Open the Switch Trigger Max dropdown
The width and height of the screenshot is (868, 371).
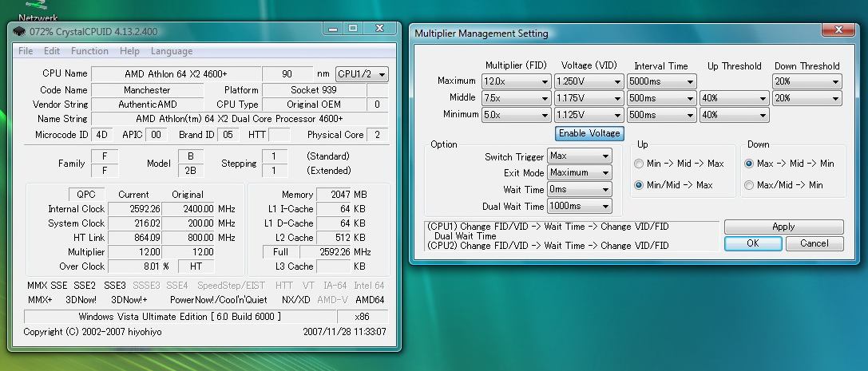tap(580, 156)
